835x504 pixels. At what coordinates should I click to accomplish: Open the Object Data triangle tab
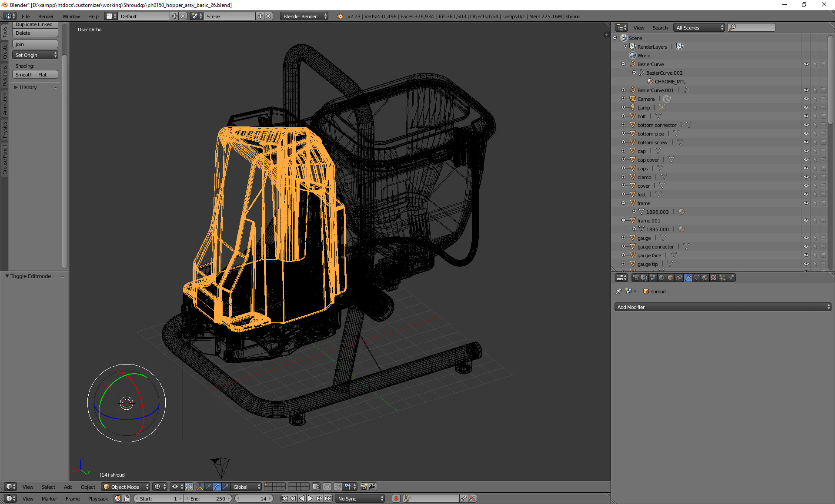click(x=696, y=278)
